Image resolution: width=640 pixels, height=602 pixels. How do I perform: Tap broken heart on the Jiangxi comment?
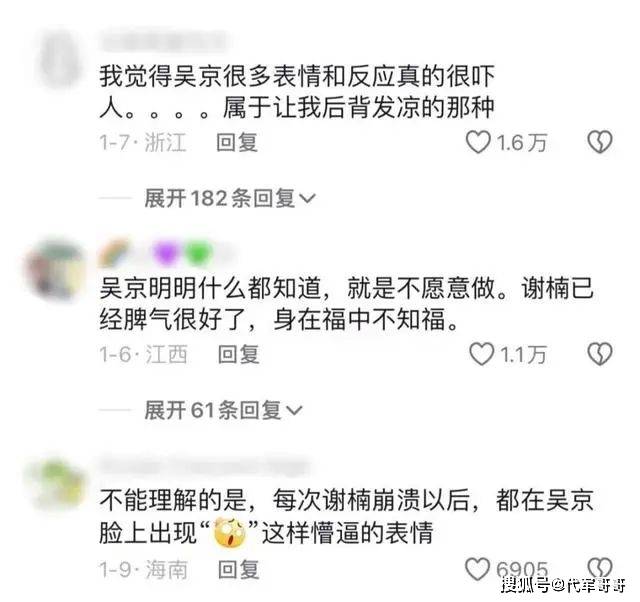point(599,353)
